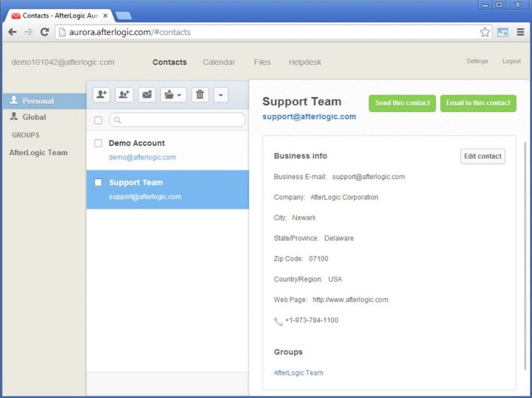Click the Business E-mail value support@afterlogic.com

(369, 176)
